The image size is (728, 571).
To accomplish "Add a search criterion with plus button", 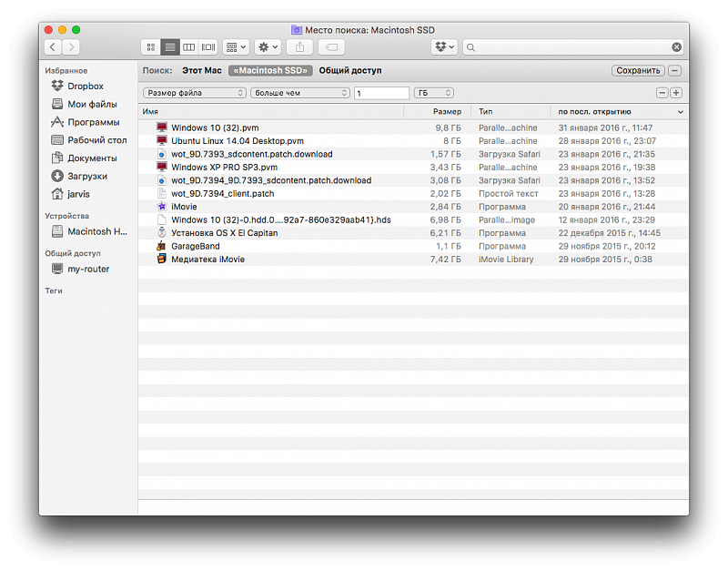I will point(676,93).
